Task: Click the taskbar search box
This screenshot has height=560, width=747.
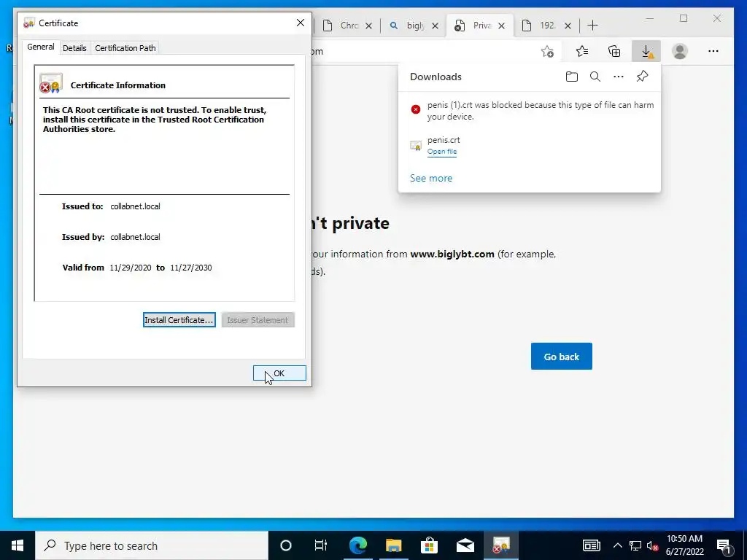Action: (152, 545)
